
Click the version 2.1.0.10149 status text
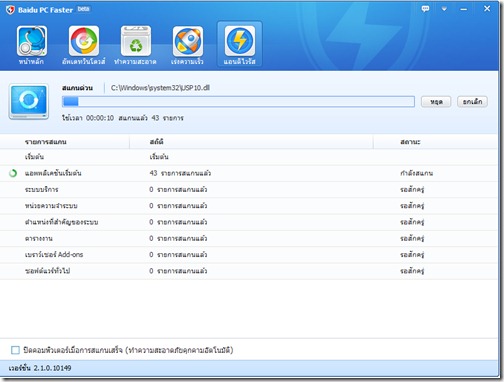[x=40, y=368]
